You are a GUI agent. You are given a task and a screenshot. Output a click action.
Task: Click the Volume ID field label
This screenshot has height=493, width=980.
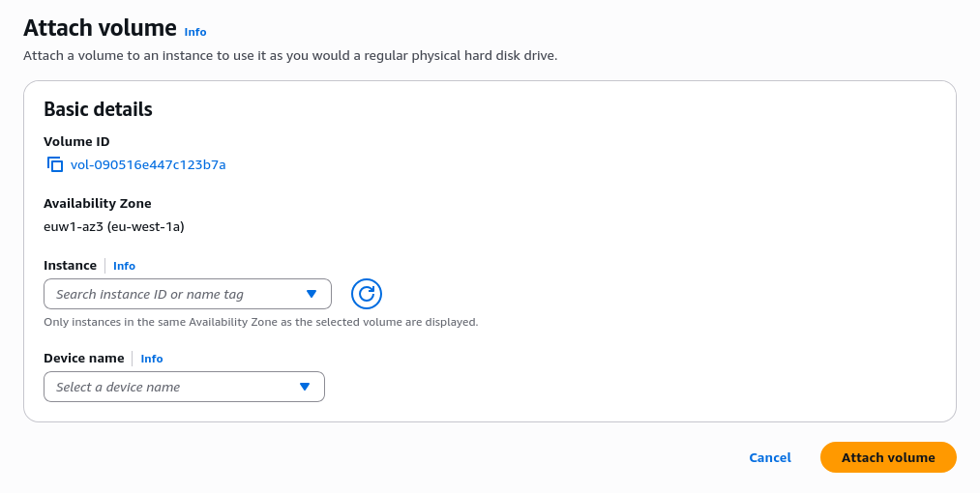(76, 142)
